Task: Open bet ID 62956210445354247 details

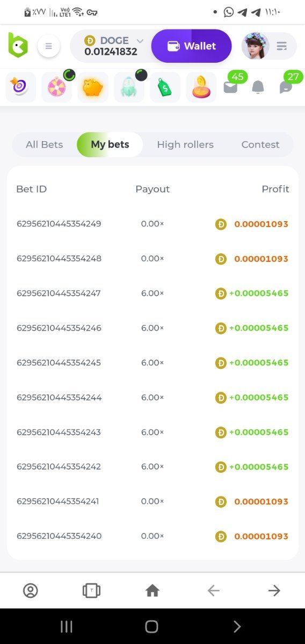Action: [x=59, y=293]
